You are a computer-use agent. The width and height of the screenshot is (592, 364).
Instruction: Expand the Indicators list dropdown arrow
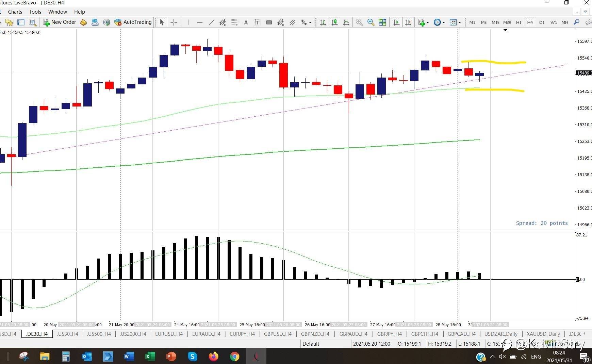click(428, 22)
